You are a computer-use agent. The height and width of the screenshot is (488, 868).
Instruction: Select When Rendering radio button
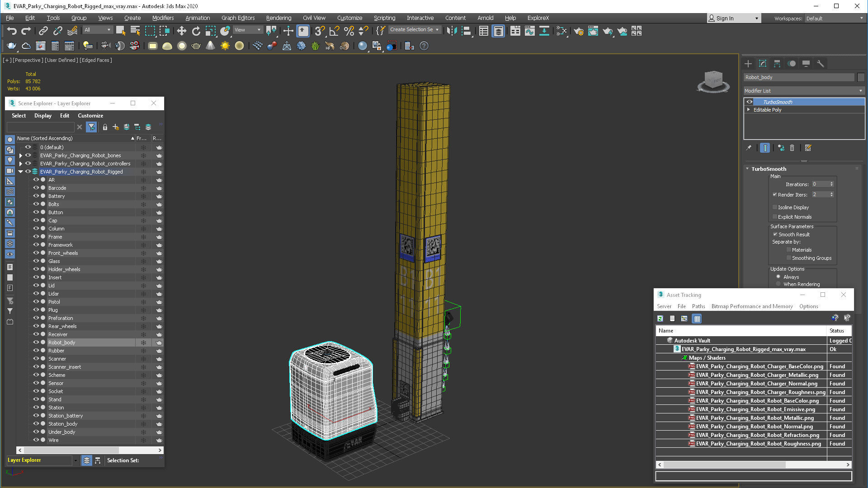pyautogui.click(x=778, y=284)
